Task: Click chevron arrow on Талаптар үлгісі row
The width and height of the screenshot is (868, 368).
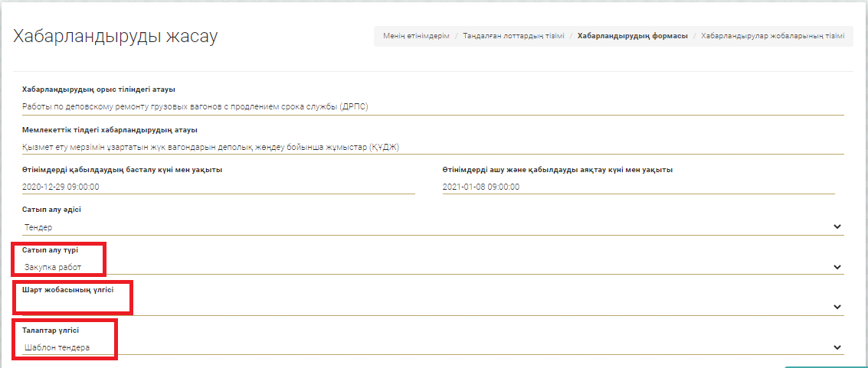Action: coord(837,347)
